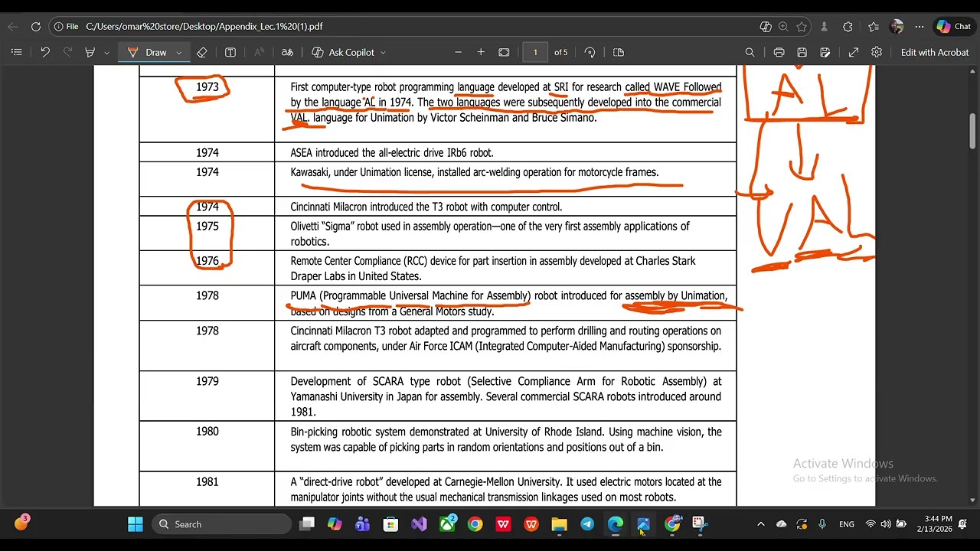This screenshot has height=551, width=980.
Task: Open the Highlight tool options arrow
Action: [106, 52]
